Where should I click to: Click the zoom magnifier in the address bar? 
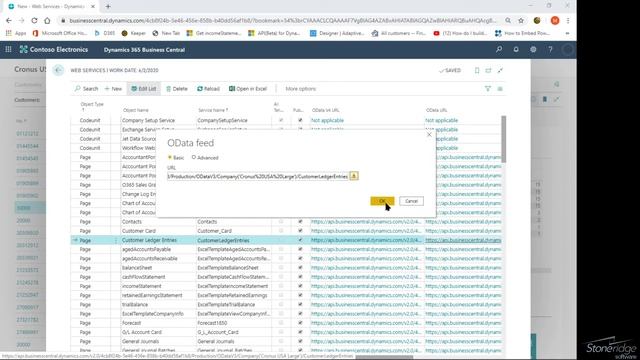508,20
